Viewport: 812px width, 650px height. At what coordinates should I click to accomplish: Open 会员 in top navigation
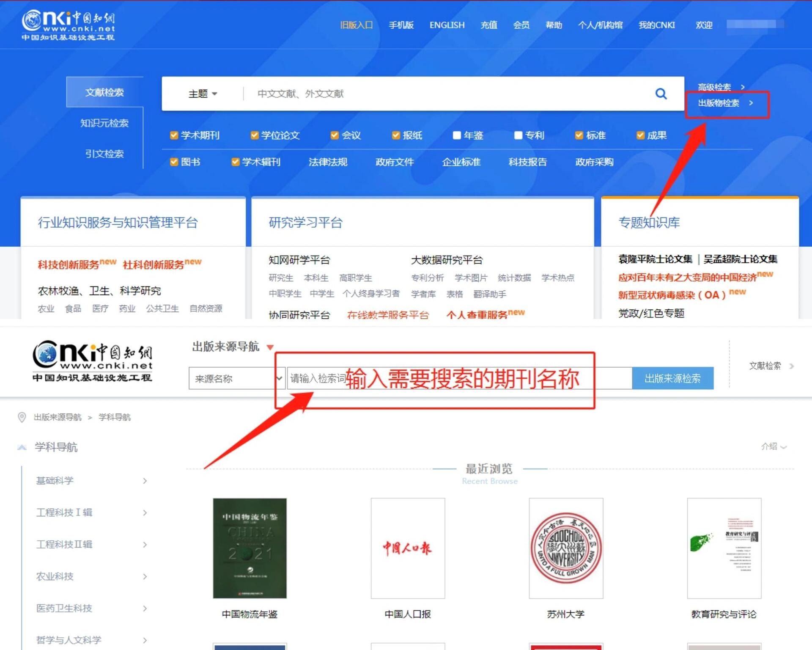pyautogui.click(x=521, y=25)
